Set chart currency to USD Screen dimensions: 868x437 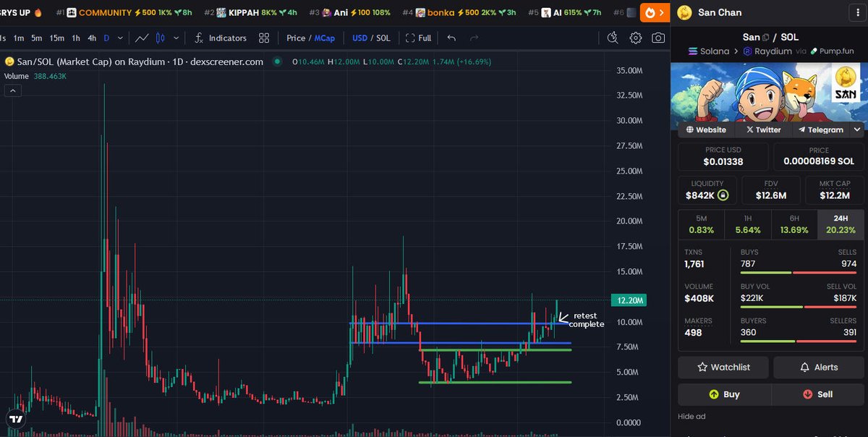click(x=359, y=38)
